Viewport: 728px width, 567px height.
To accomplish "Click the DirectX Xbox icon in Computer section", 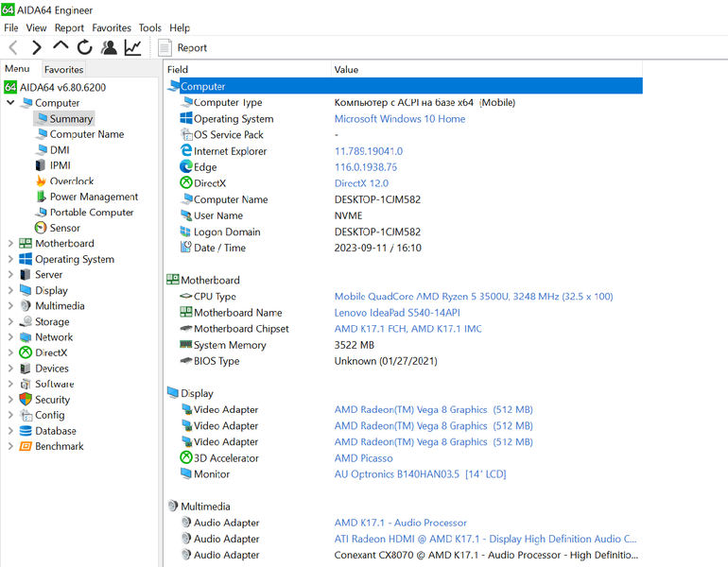I will [x=186, y=182].
